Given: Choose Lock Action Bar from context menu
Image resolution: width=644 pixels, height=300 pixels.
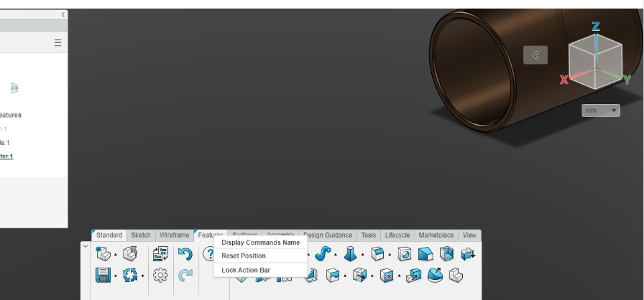Looking at the screenshot, I should [x=260, y=270].
